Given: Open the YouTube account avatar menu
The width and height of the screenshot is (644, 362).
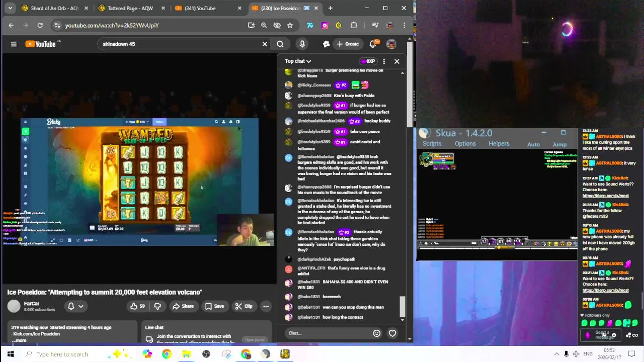Looking at the screenshot, I should coord(391,44).
